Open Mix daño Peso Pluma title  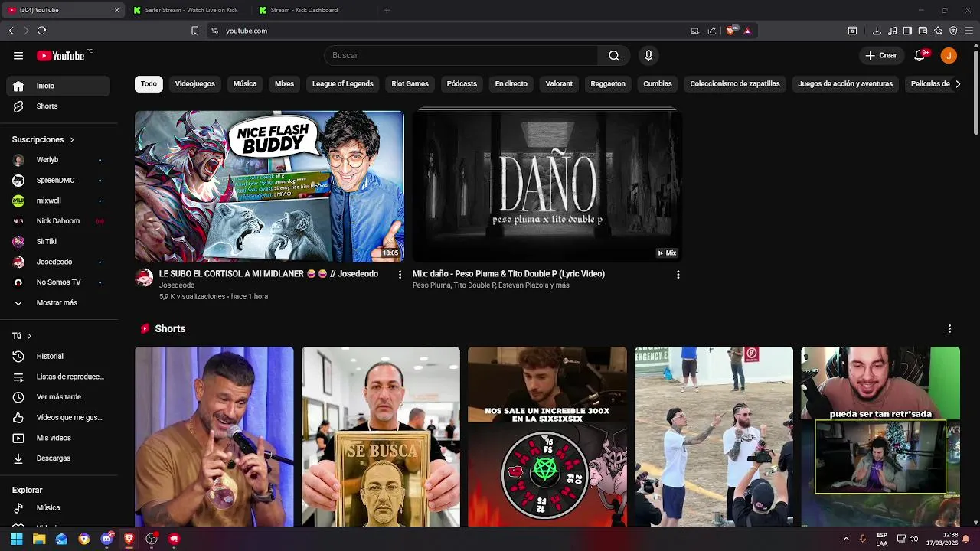tap(508, 274)
